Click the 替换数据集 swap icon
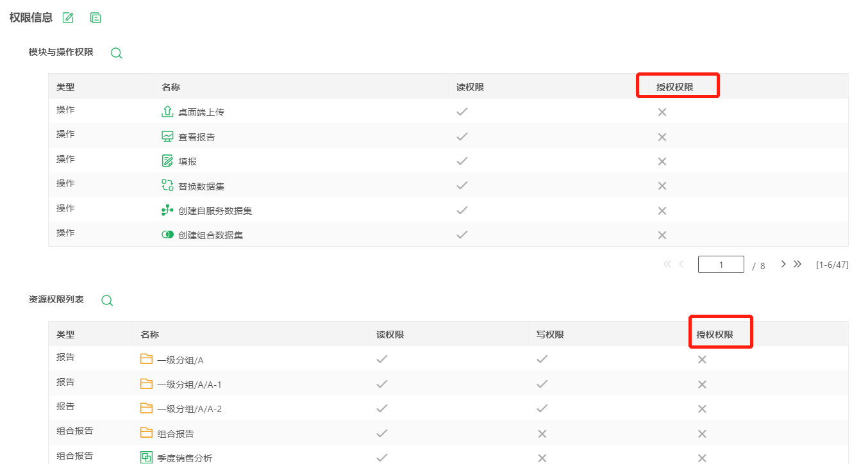868x464 pixels. click(167, 185)
